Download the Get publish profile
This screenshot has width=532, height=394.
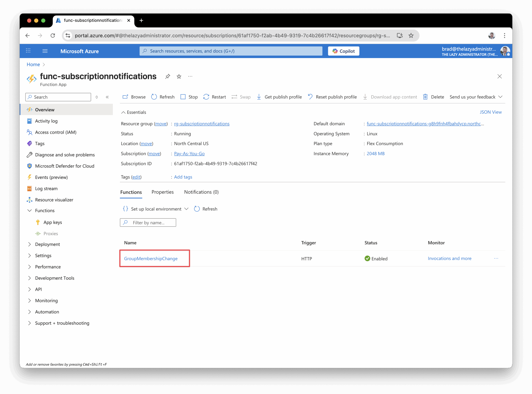(x=279, y=97)
